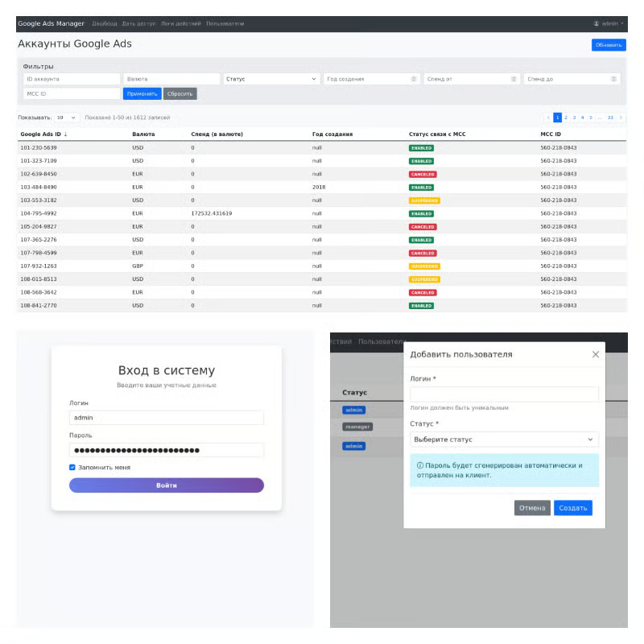Image resolution: width=644 pixels, height=644 pixels.
Task: Select page 2 in pagination
Action: pos(566,118)
